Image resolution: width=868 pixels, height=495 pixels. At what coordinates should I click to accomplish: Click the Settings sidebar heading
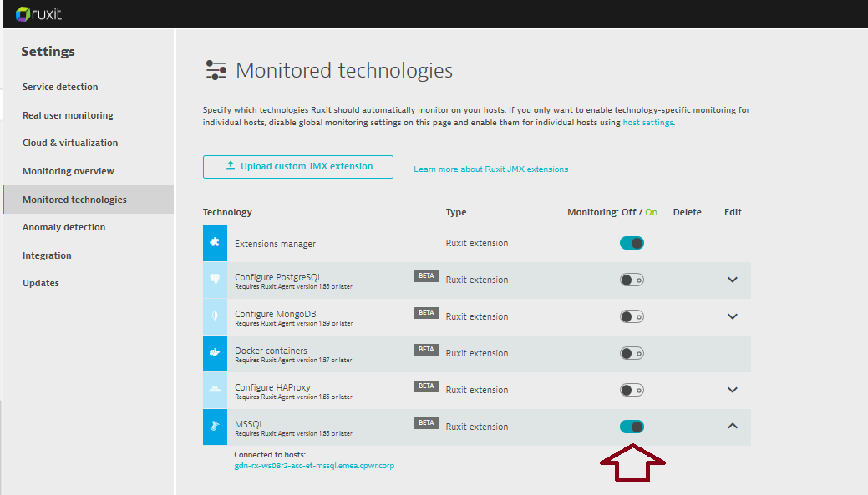click(48, 52)
